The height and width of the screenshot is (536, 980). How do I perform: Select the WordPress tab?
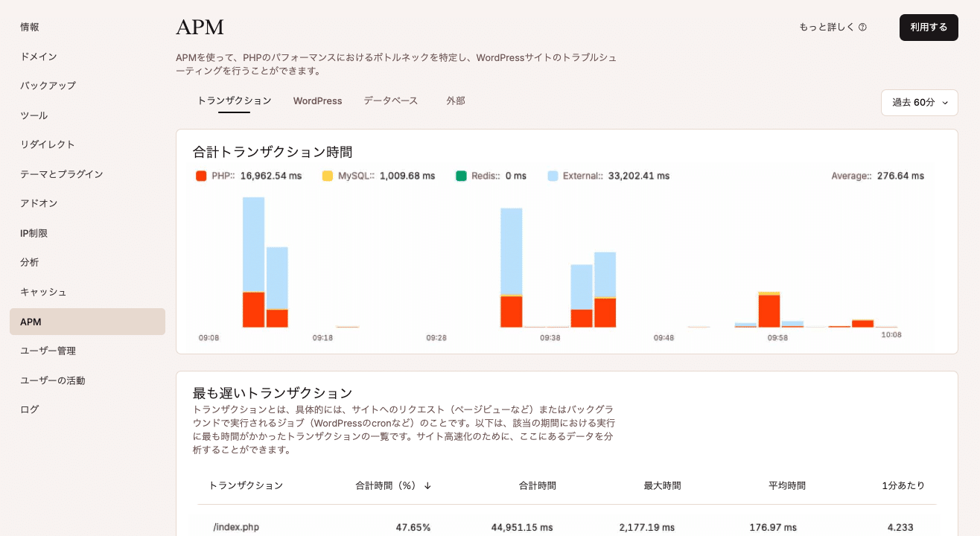point(317,100)
